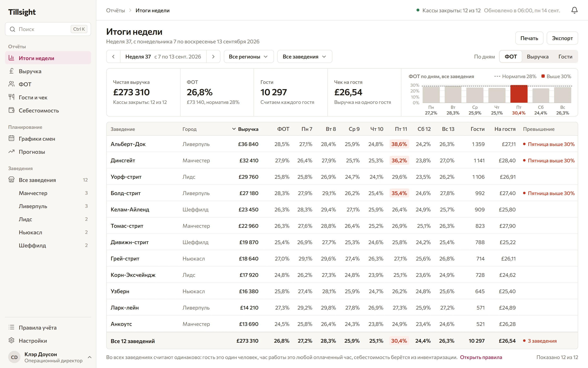Open the Все регионы dropdown

coord(248,57)
